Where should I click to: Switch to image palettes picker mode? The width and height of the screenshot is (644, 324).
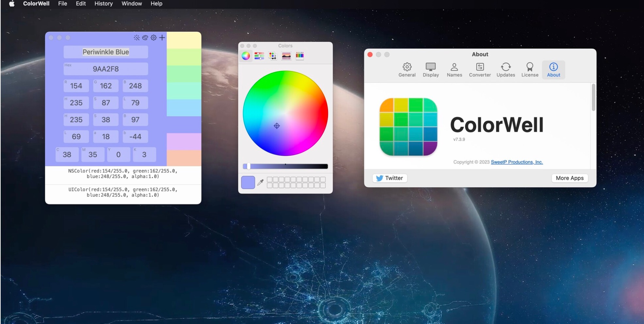pos(286,56)
